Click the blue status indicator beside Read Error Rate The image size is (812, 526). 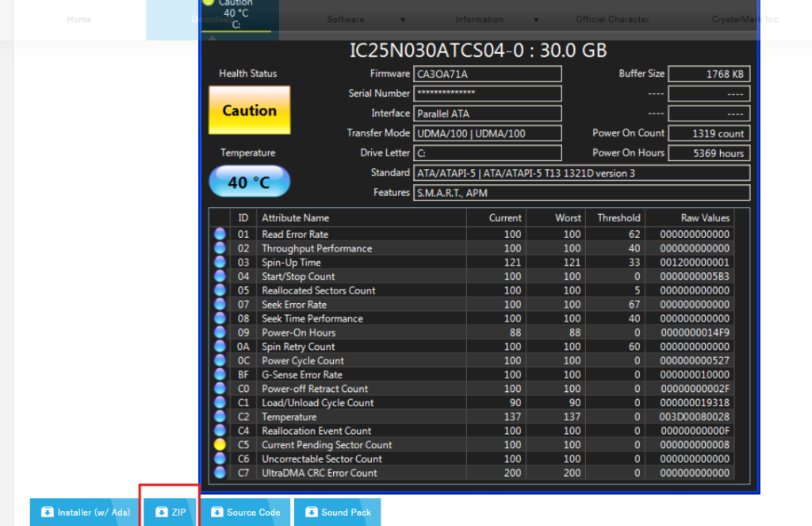coord(219,233)
